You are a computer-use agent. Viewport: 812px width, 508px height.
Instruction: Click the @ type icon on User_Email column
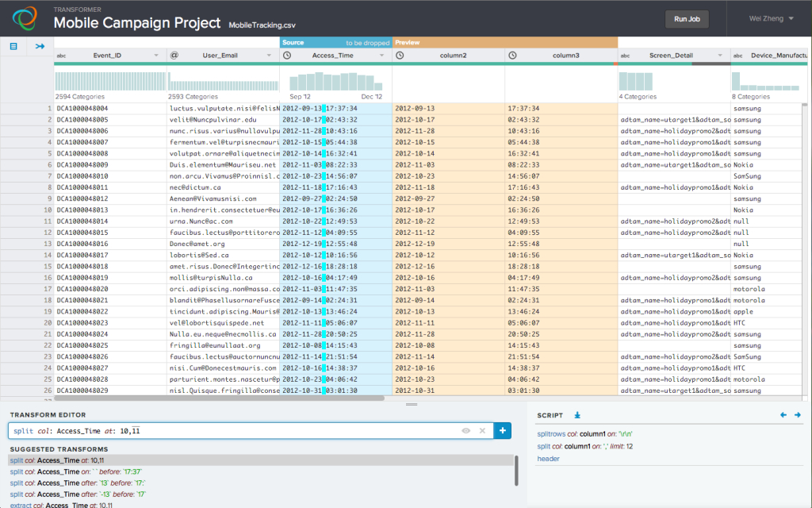click(x=174, y=56)
